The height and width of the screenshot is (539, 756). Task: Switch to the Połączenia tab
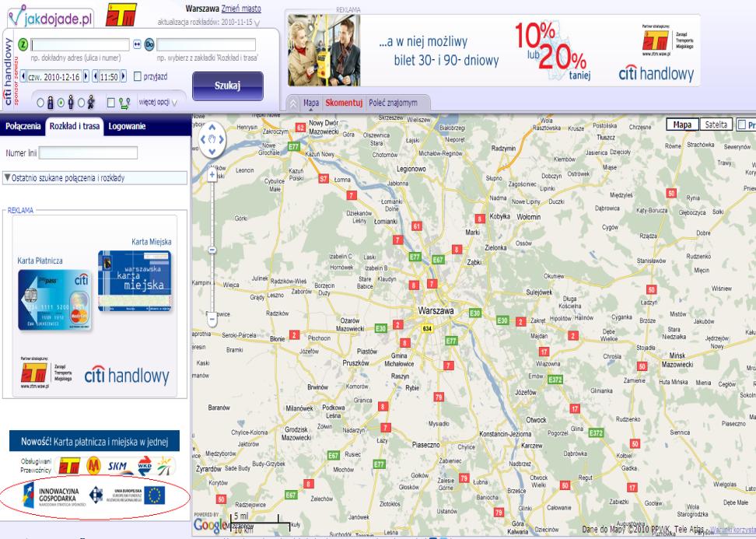pos(23,126)
